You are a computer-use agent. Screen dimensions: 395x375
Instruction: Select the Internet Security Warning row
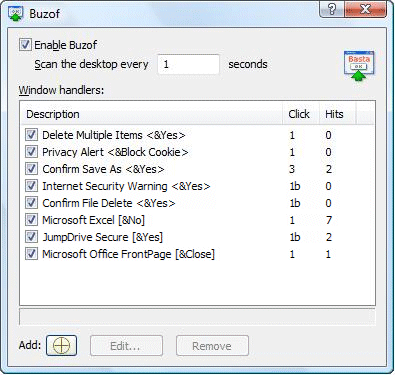pyautogui.click(x=197, y=186)
